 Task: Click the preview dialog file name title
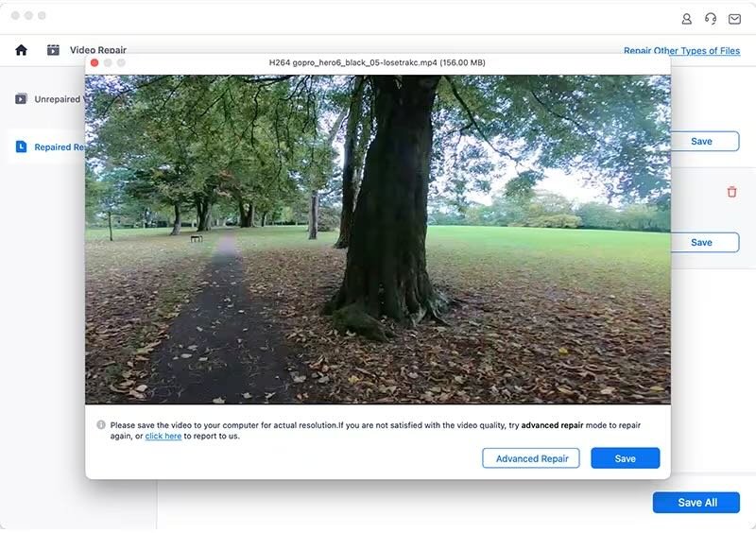click(x=377, y=62)
